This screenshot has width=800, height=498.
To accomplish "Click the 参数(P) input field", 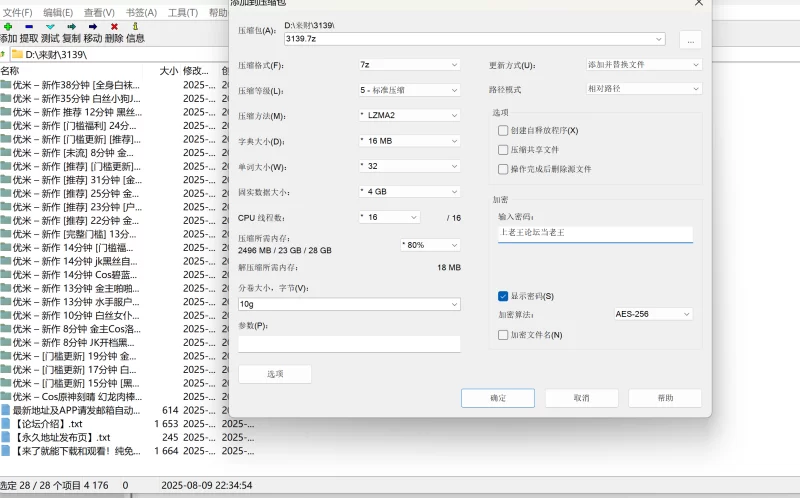I will click(x=349, y=344).
